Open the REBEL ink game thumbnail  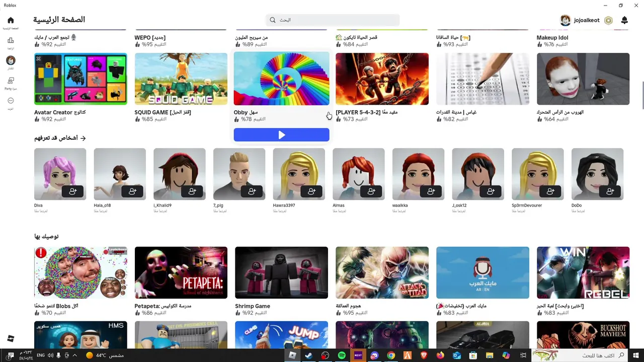(x=583, y=273)
